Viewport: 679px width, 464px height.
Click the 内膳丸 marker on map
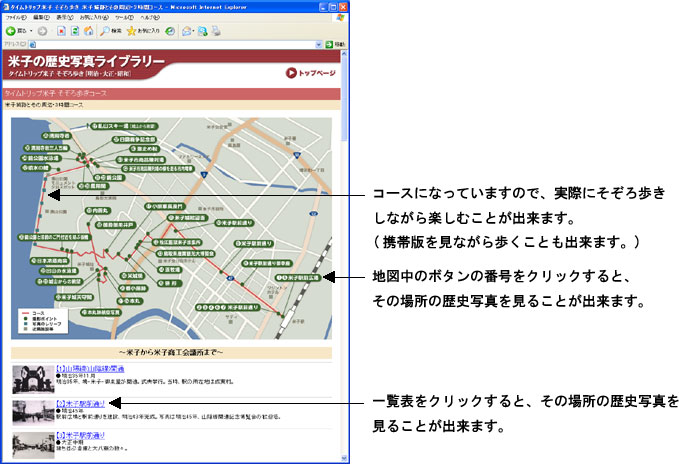pos(96,211)
